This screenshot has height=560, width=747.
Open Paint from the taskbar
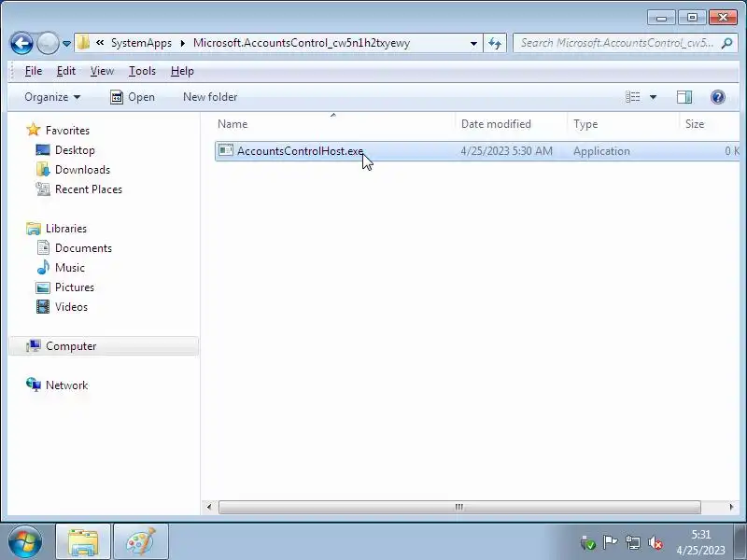click(141, 542)
